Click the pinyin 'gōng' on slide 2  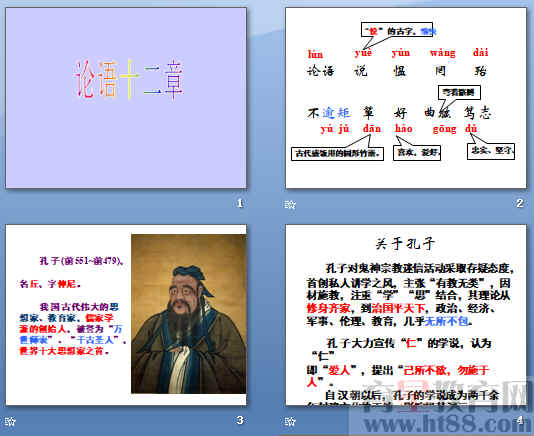pyautogui.click(x=444, y=129)
